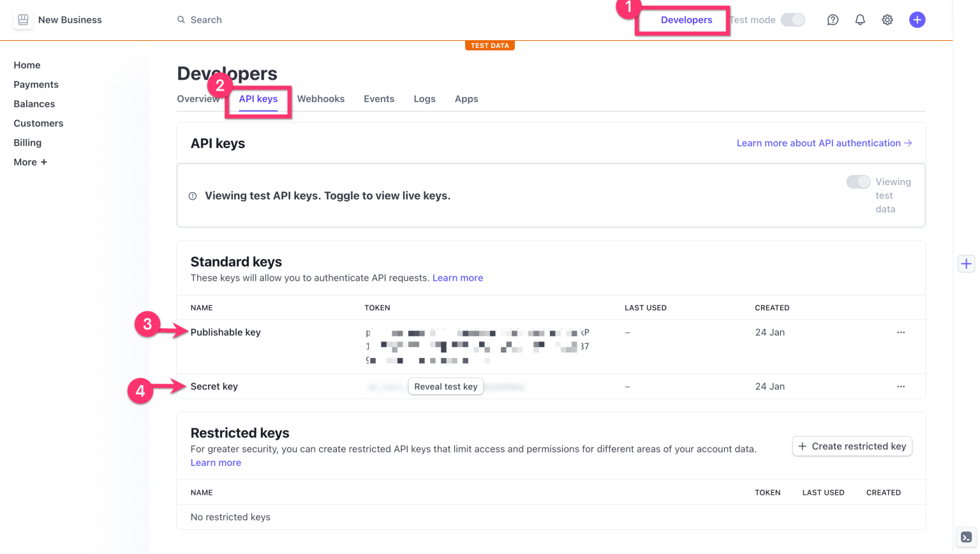Open 'Learn more about API authentication' link
Image resolution: width=980 pixels, height=554 pixels.
[x=824, y=143]
